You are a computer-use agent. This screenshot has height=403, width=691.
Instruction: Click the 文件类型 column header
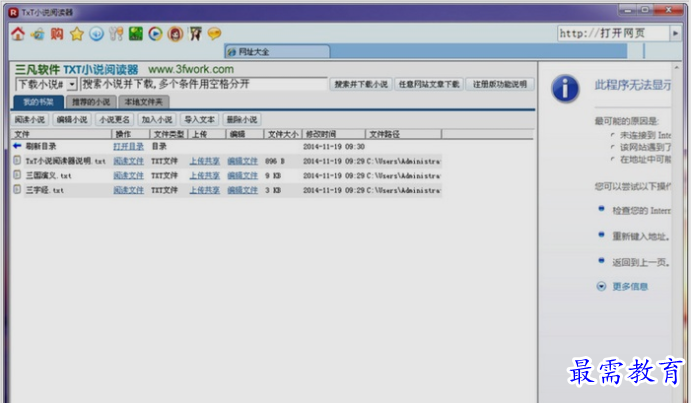(x=169, y=134)
